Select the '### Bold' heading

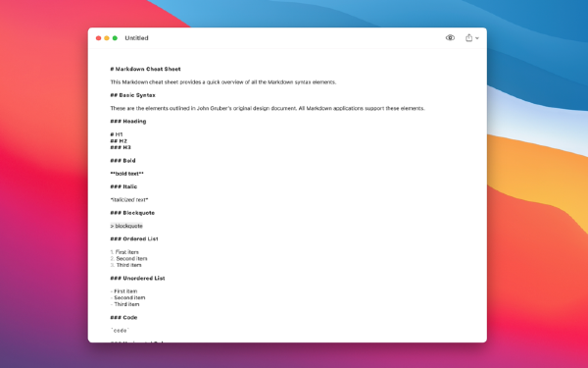coord(122,161)
